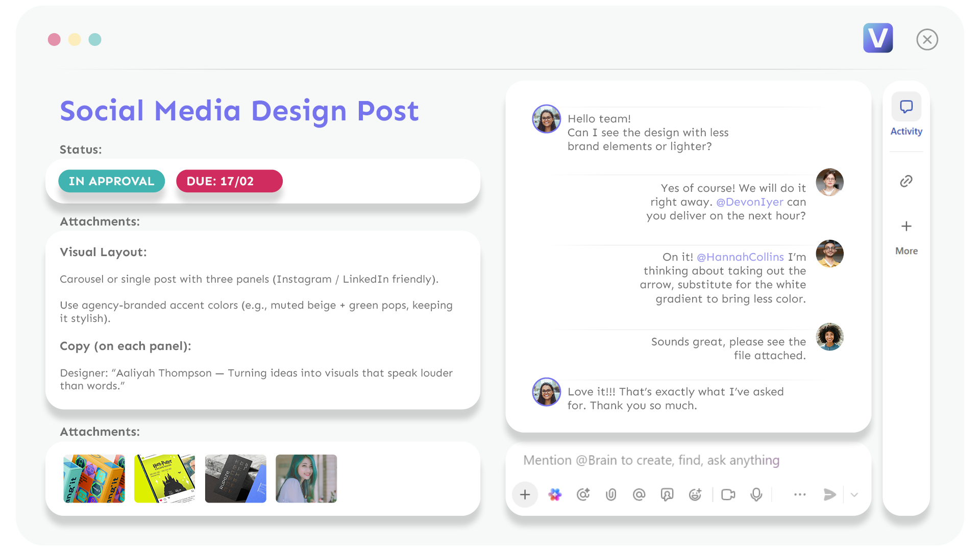Click the message input field
Image resolution: width=980 pixels, height=551 pixels.
(x=651, y=460)
